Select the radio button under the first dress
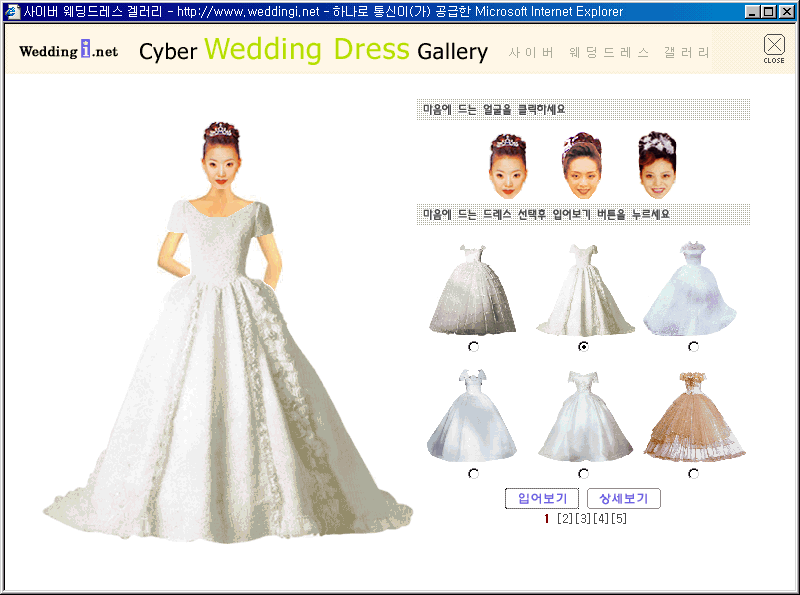This screenshot has width=800, height=595. pyautogui.click(x=473, y=346)
